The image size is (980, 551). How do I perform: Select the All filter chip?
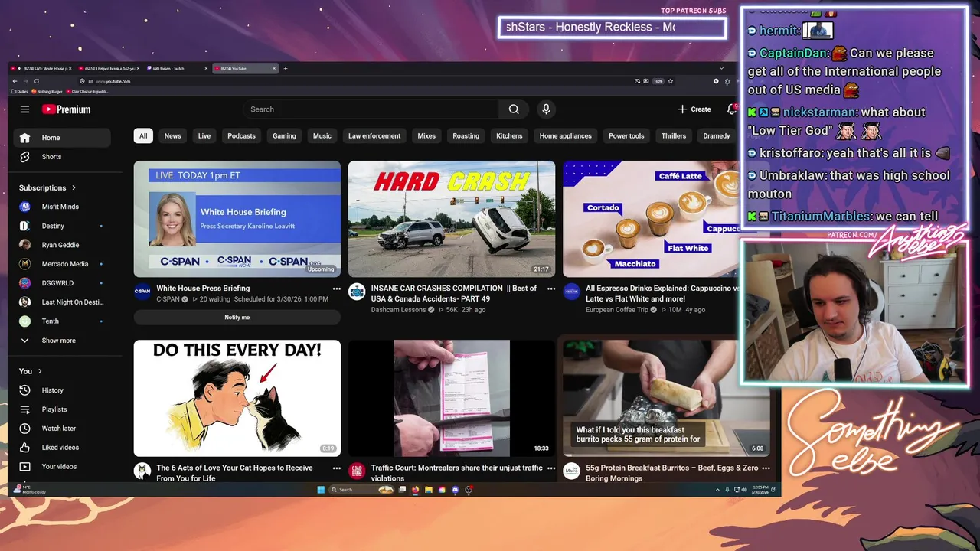click(x=143, y=136)
